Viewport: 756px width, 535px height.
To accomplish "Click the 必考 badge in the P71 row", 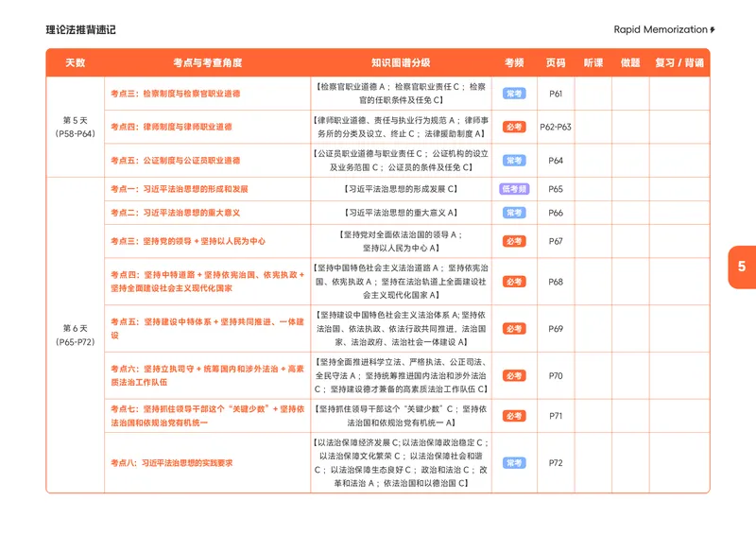I will [514, 416].
